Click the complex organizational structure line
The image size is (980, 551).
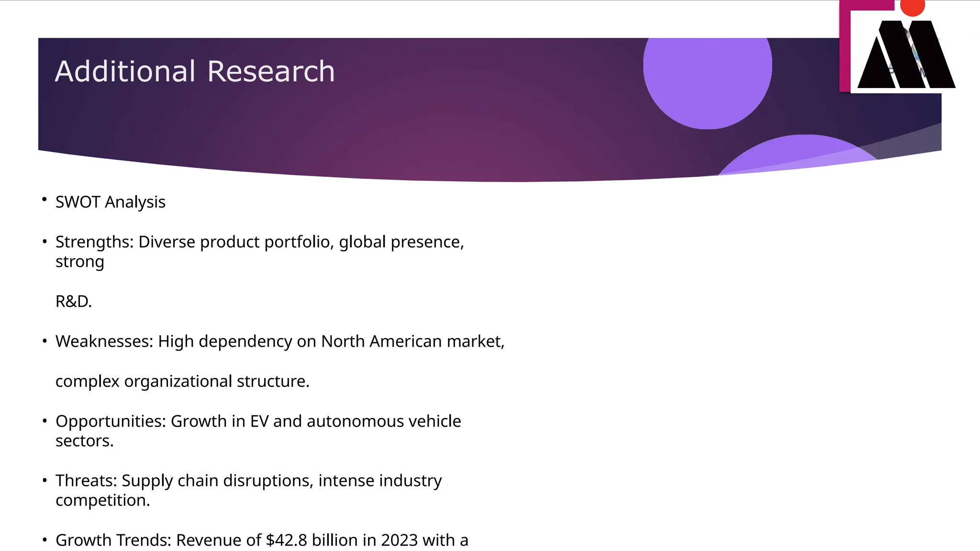pos(182,381)
